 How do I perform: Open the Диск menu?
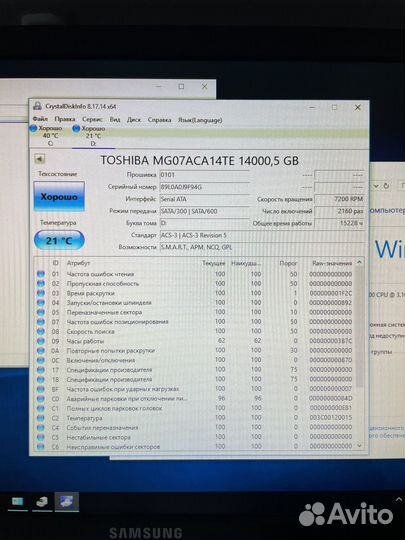pyautogui.click(x=134, y=120)
